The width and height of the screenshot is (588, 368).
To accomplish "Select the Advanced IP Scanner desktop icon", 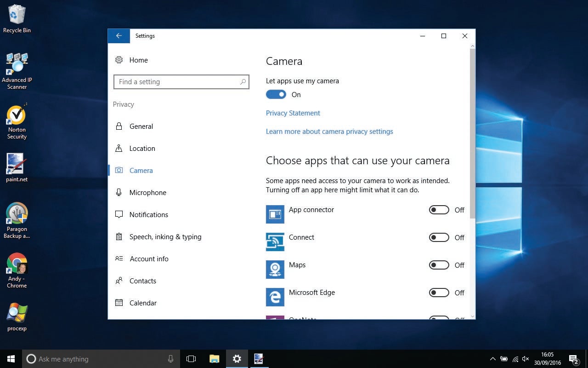I will click(x=17, y=71).
